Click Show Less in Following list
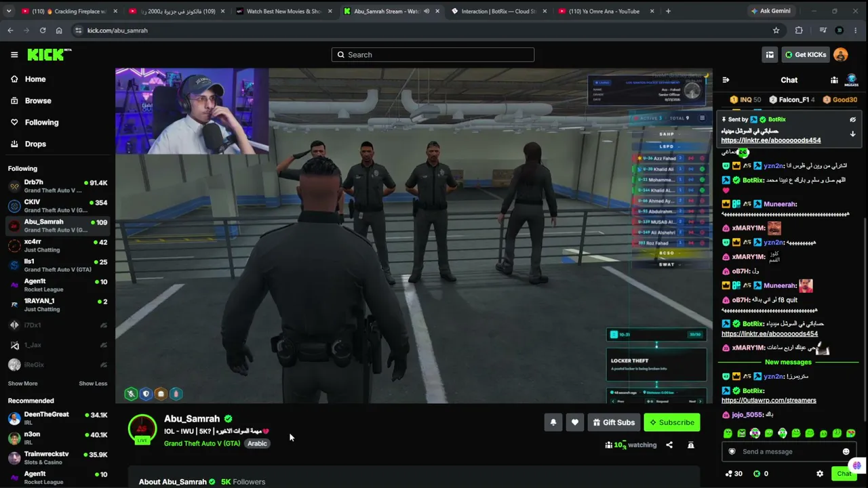Viewport: 868px width, 488px height. [x=93, y=384]
